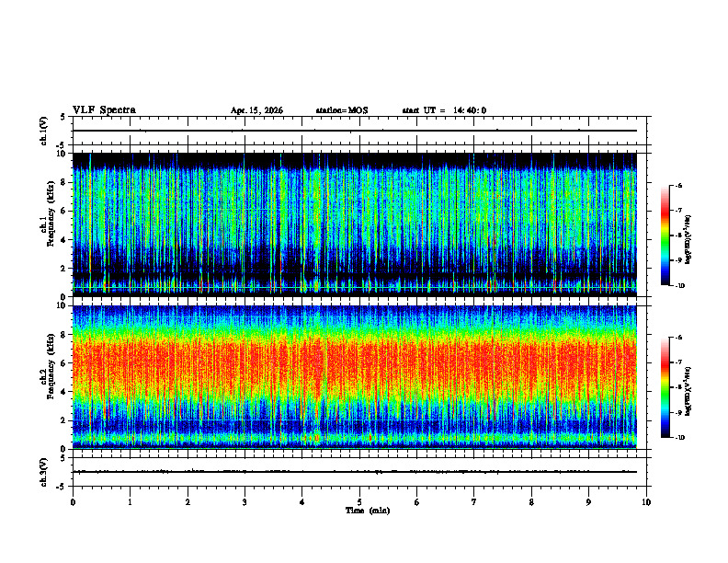Screen dimensions: 728x563
Task: Click the "-9" label on ch.1 colorbar
Action: coord(679,260)
